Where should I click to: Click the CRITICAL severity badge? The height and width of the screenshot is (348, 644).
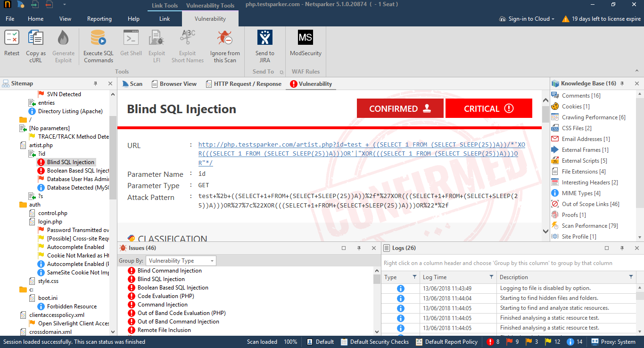tap(488, 108)
